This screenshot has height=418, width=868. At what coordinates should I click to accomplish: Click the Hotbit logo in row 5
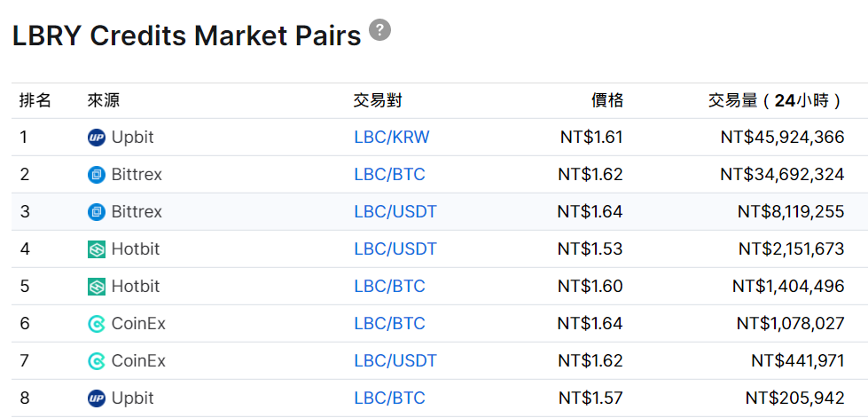[x=97, y=287]
